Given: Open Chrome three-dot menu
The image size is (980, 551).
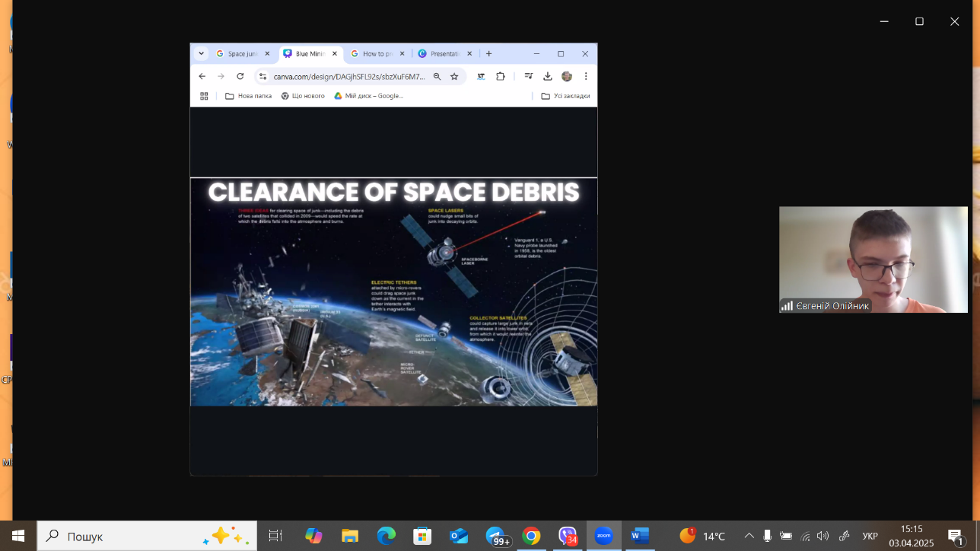Looking at the screenshot, I should tap(586, 76).
